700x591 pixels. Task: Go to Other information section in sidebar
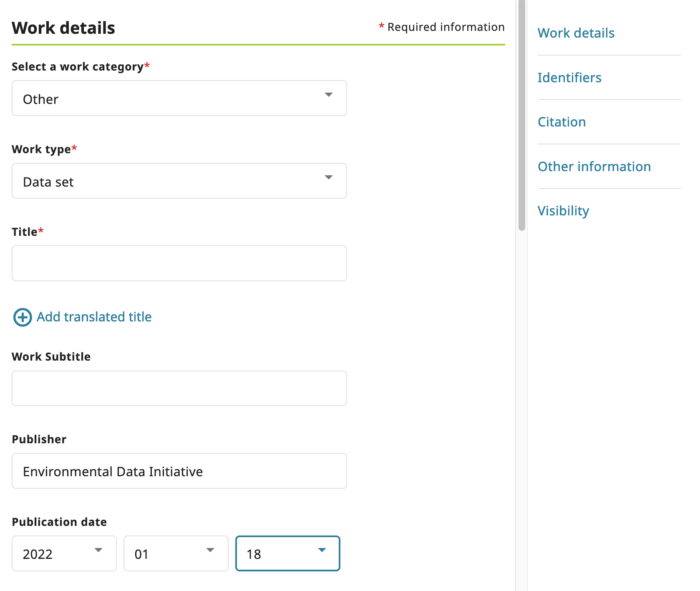pos(594,167)
